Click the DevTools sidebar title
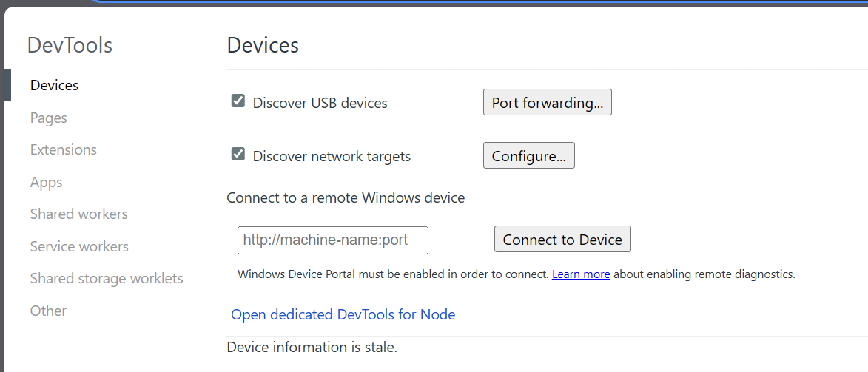 70,45
